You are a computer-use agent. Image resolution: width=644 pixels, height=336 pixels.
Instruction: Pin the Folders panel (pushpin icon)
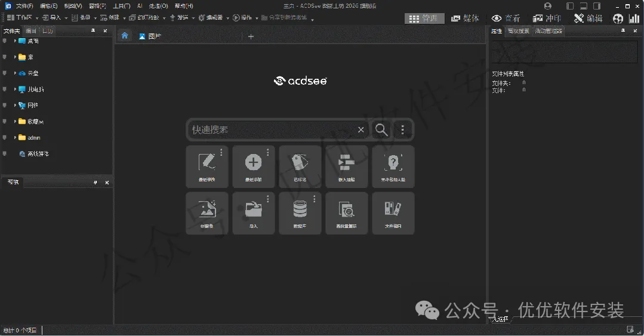tap(93, 30)
